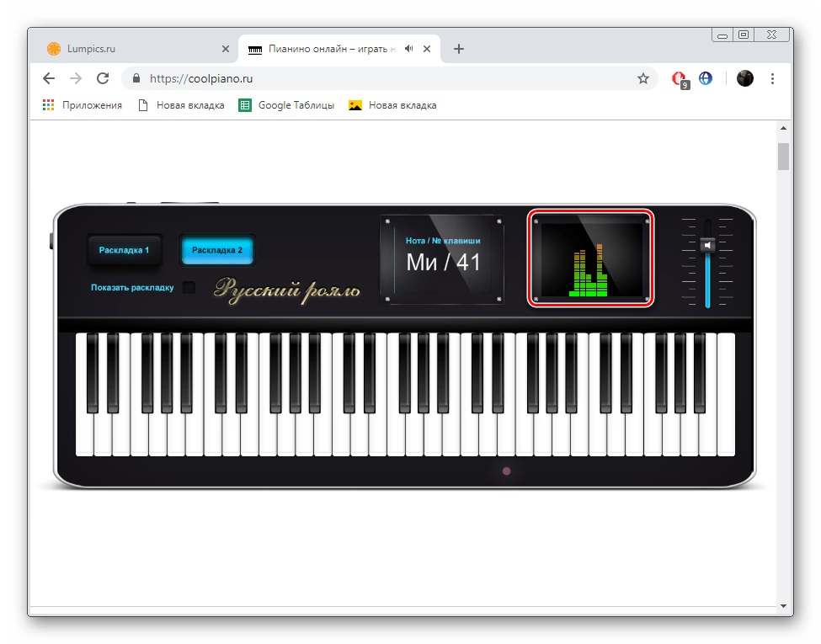Play the leftmost white piano key
This screenshot has height=644, width=821.
point(83,434)
